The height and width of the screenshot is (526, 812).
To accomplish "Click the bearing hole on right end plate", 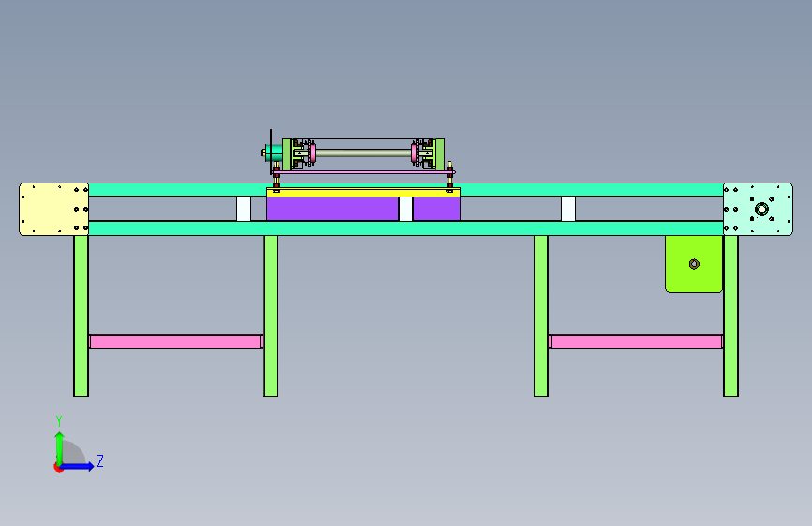I will pyautogui.click(x=761, y=209).
